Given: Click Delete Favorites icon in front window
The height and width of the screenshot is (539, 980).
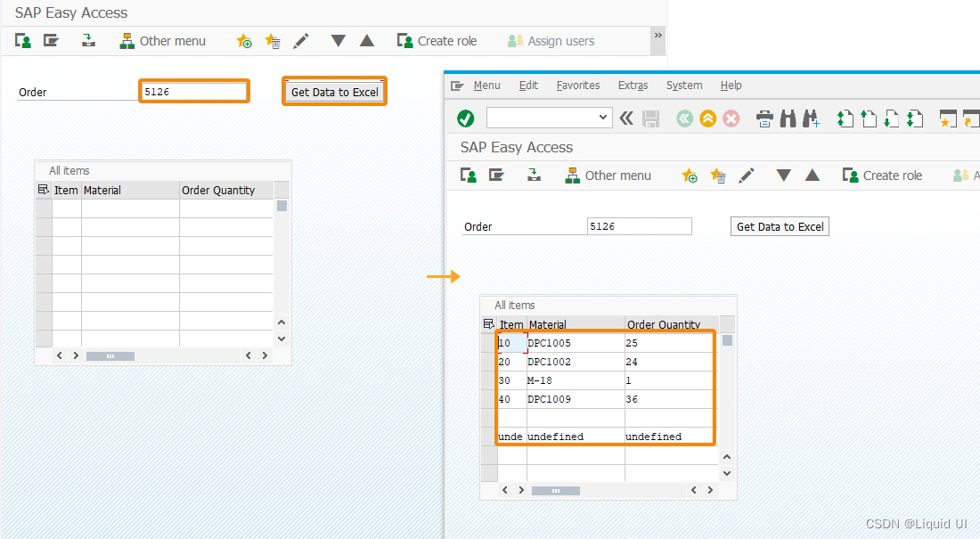Looking at the screenshot, I should (x=718, y=176).
